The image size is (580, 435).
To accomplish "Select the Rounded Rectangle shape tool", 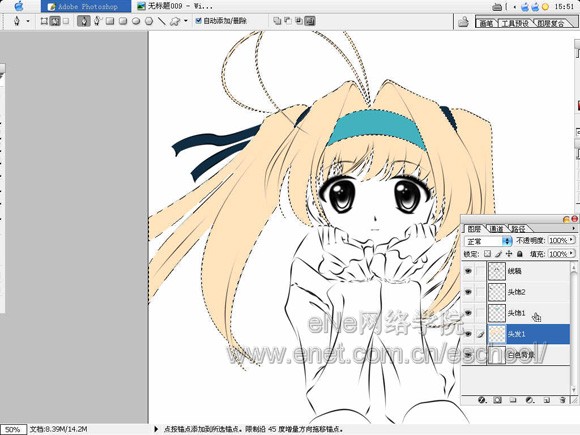I will point(123,21).
